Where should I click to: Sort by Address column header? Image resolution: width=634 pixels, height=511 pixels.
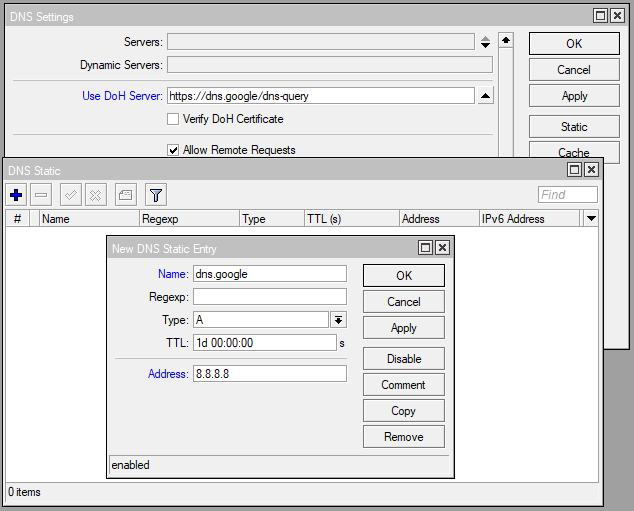coord(439,219)
